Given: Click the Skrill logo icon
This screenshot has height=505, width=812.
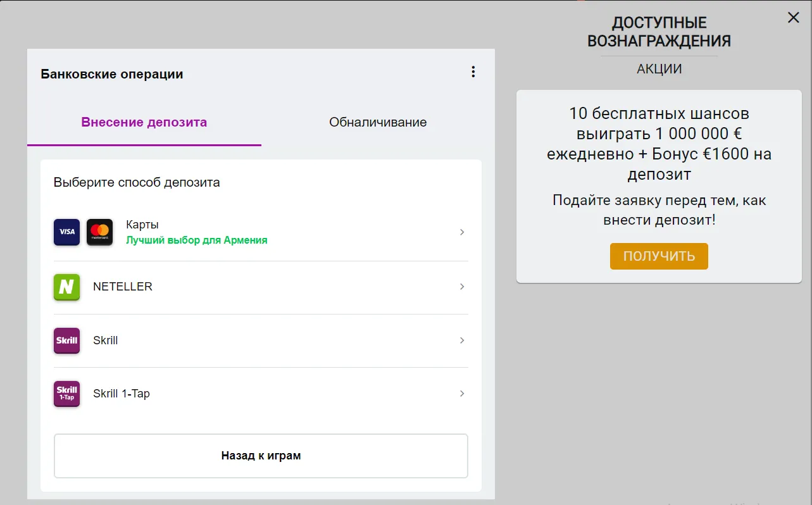Looking at the screenshot, I should click(67, 340).
